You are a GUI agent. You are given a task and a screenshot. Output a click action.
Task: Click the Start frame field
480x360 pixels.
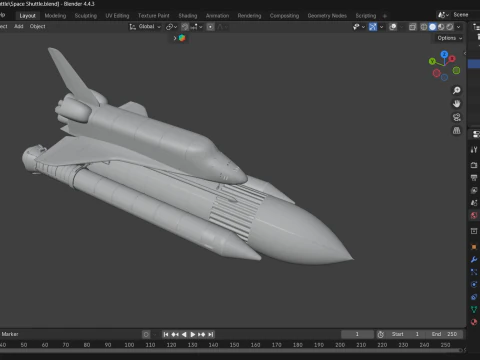pos(405,334)
